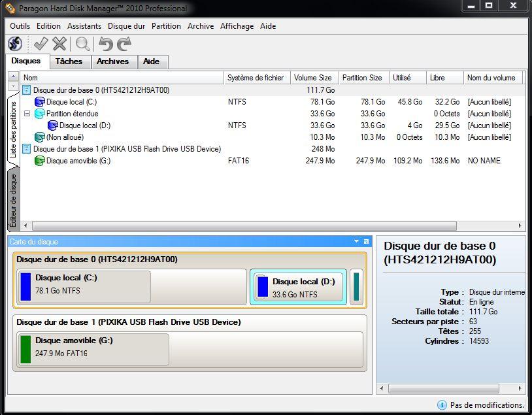
Task: Click the 45.8 Go used value for C:
Action: pos(410,102)
